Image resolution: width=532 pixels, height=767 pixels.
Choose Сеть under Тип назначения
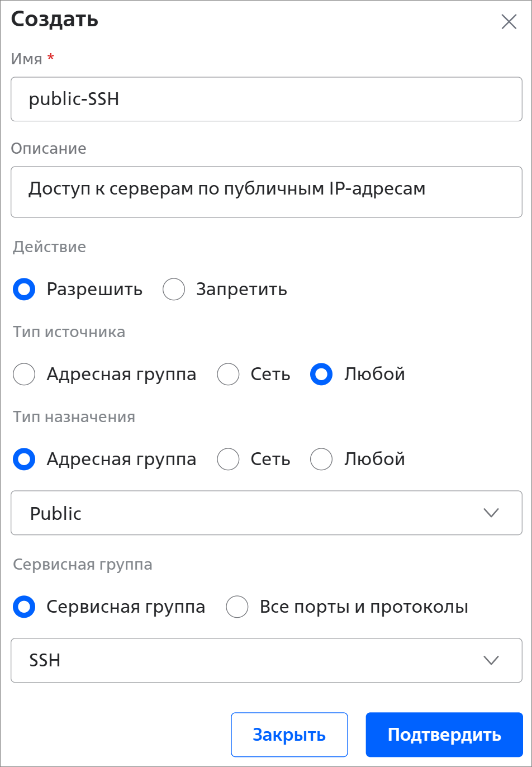(228, 459)
